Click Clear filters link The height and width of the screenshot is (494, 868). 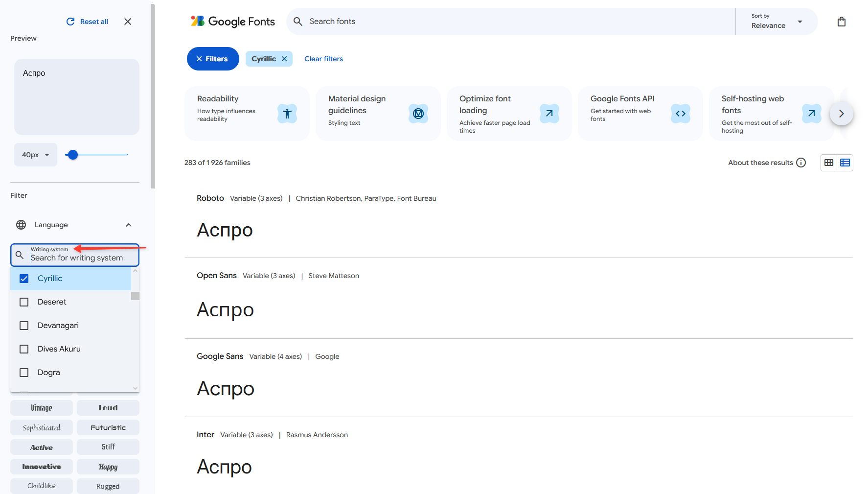(x=323, y=59)
